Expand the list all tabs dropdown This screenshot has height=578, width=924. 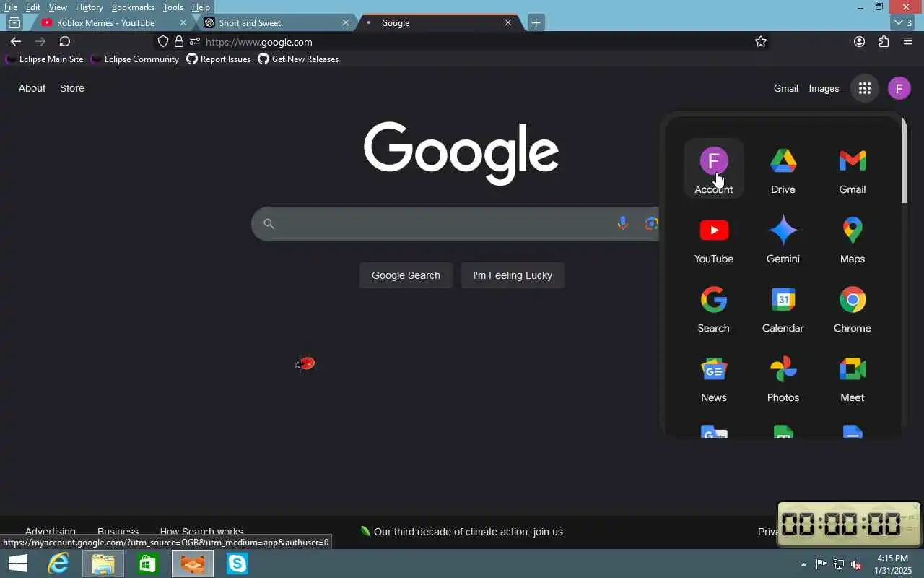point(904,22)
